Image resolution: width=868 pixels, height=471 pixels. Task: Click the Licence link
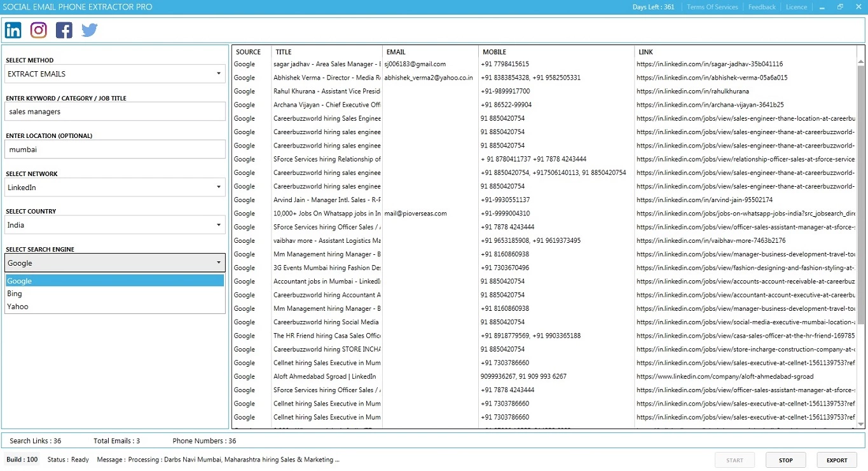(x=796, y=7)
